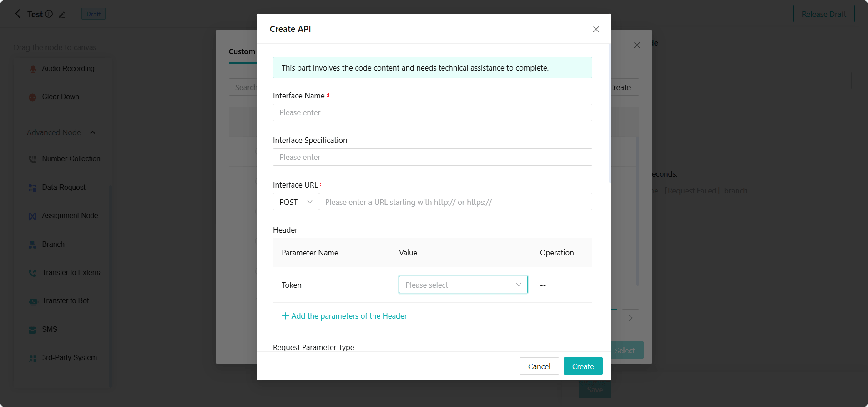
Task: Click the Audio Recording microphone icon
Action: pyautogui.click(x=33, y=69)
